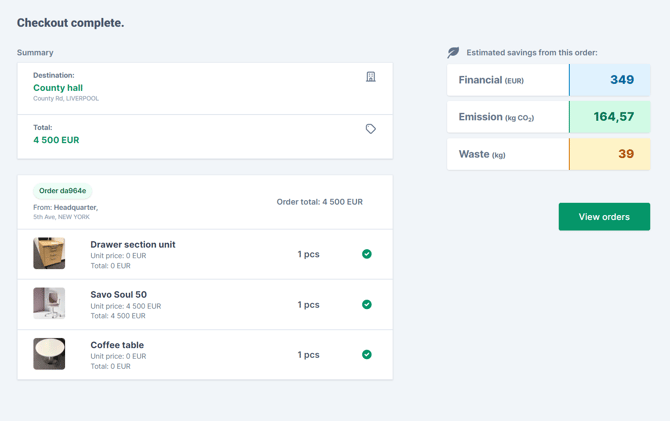Click the leaf icon next to Estimated savings
This screenshot has width=670, height=421.
(x=453, y=52)
